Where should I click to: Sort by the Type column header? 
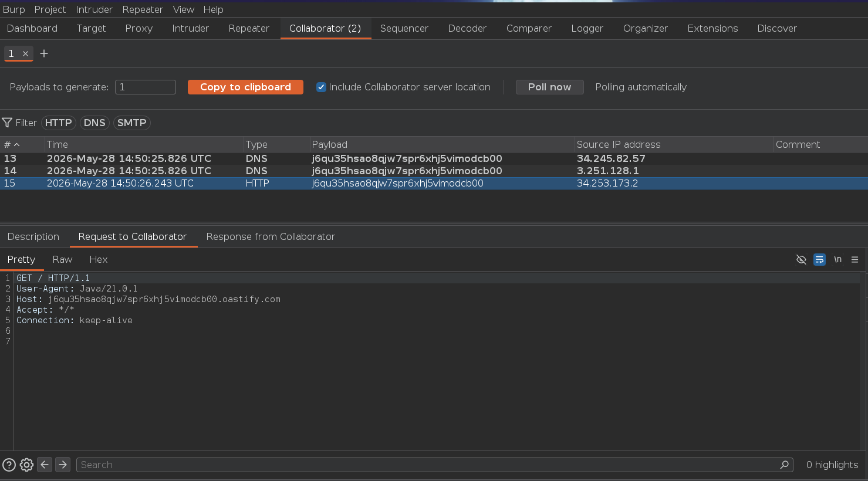(276, 144)
